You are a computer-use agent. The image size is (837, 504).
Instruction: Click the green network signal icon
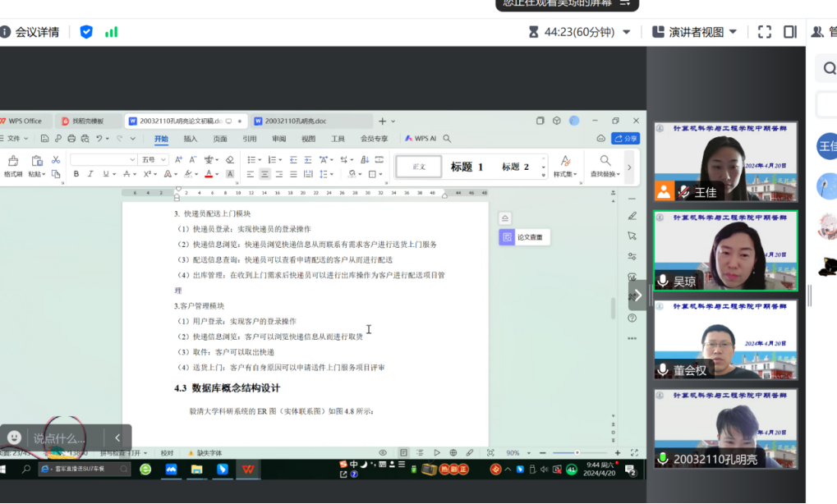111,32
